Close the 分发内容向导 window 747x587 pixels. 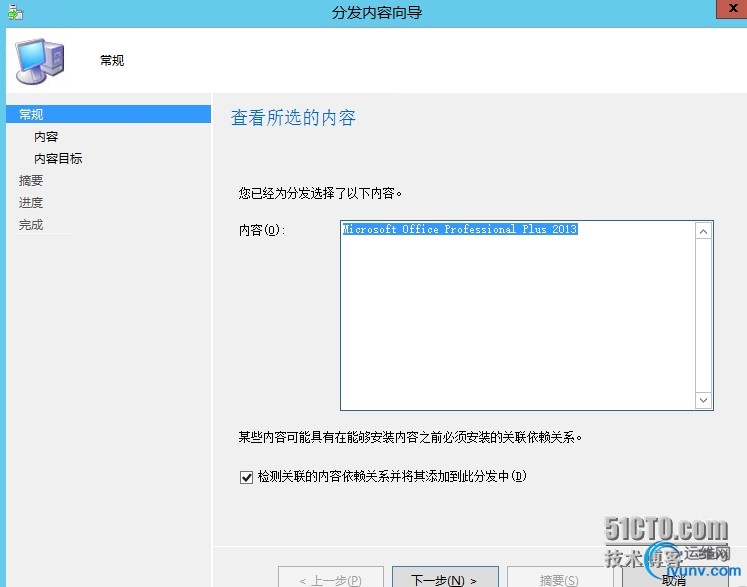tap(732, 9)
